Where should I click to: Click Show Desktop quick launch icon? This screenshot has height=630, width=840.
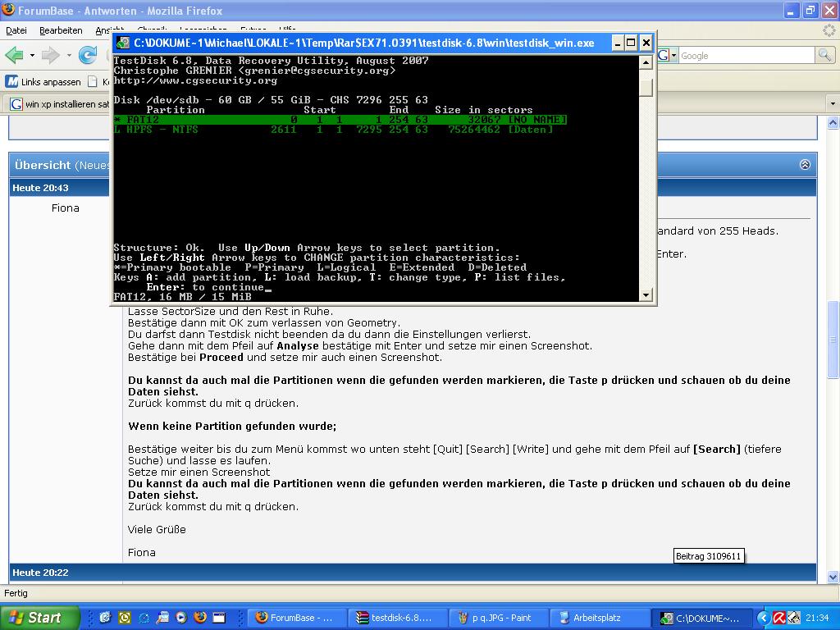[x=219, y=618]
